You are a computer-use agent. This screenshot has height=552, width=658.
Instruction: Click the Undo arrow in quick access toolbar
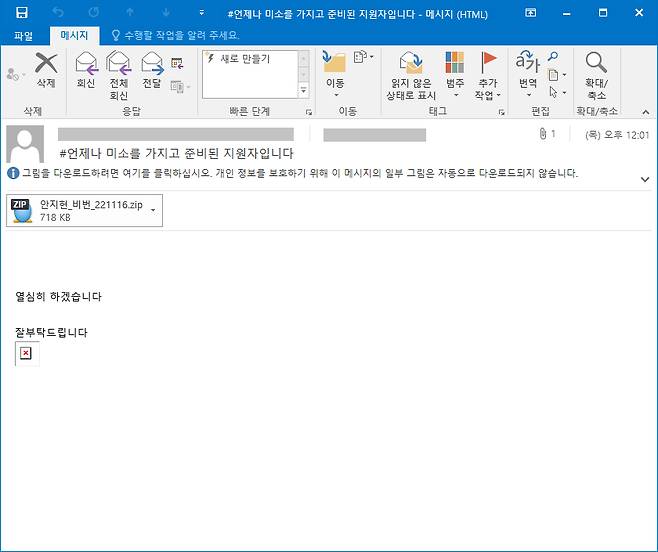58,13
